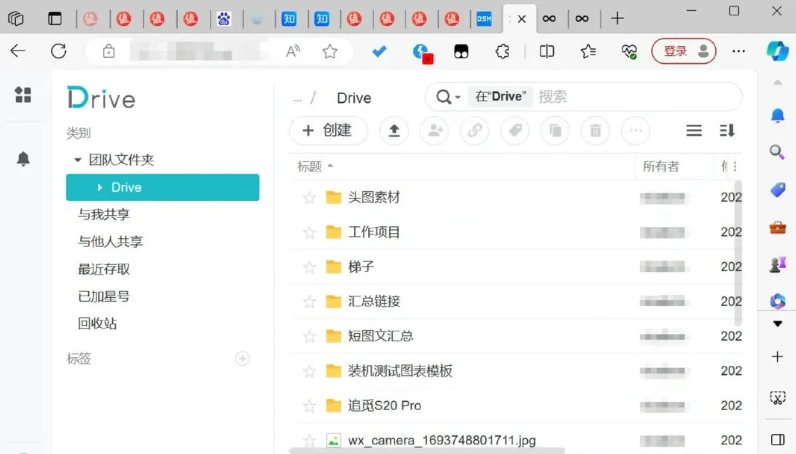Open the 头图素材 folder
This screenshot has width=796, height=454.
click(374, 198)
